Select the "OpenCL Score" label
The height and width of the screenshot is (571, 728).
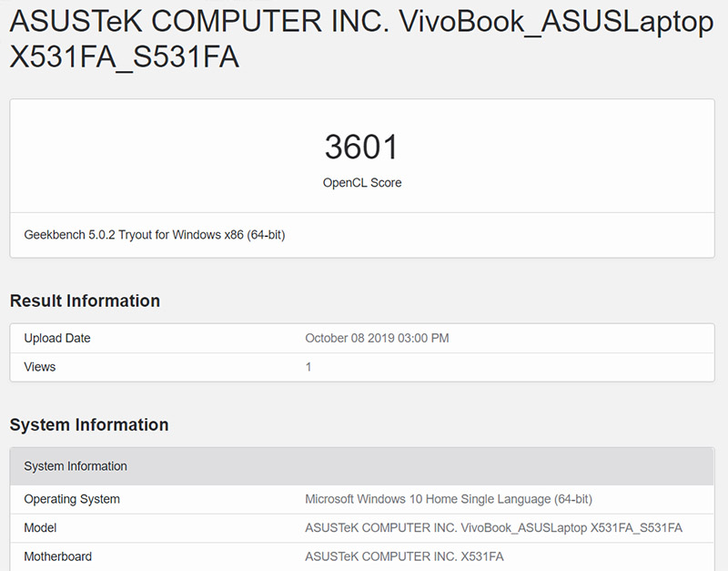[x=361, y=182]
